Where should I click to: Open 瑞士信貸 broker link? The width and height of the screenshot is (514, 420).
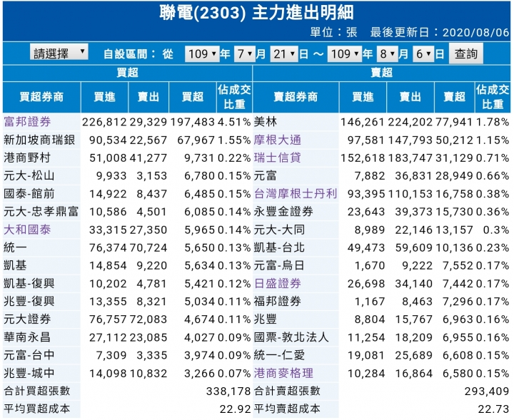[278, 158]
